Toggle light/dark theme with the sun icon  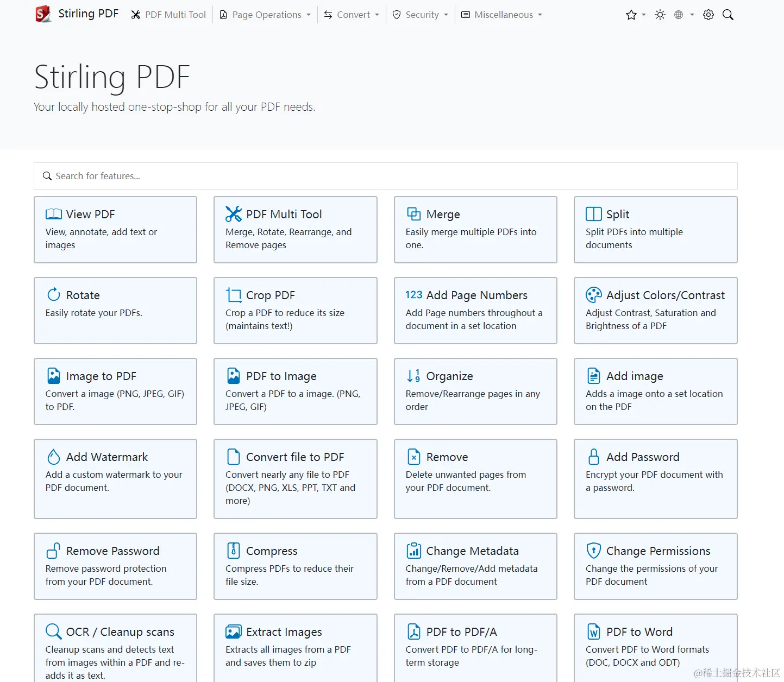click(x=660, y=15)
